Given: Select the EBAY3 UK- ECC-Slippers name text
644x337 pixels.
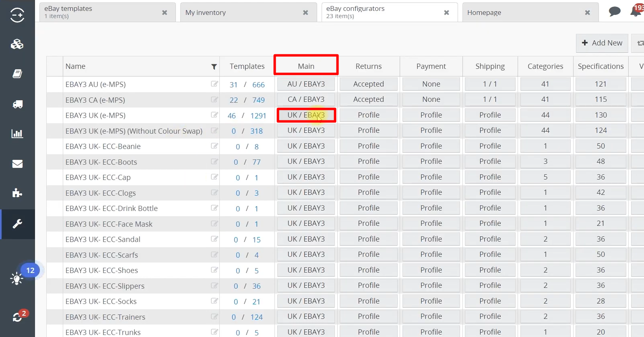Looking at the screenshot, I should (x=105, y=286).
